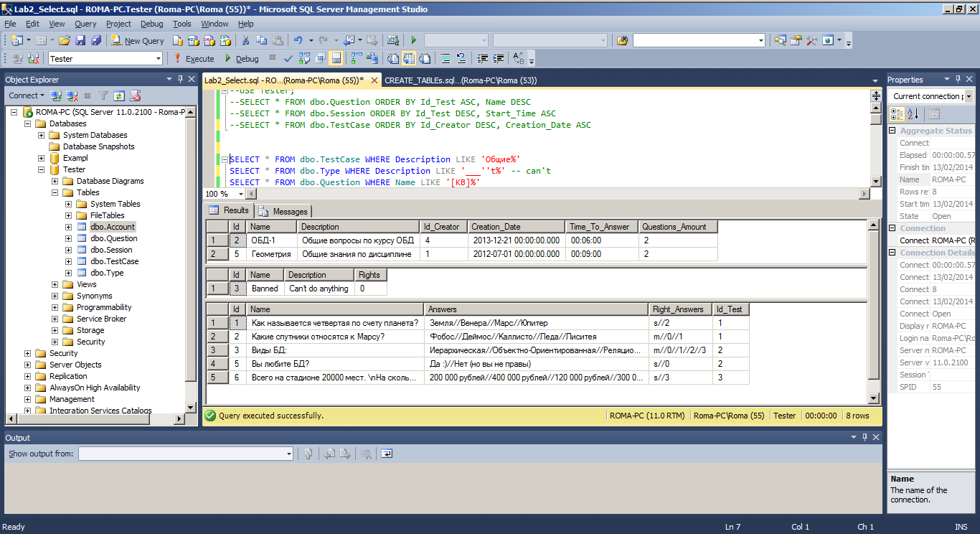
Task: Click the Object Explorer Filter funnel icon
Action: pyautogui.click(x=103, y=95)
